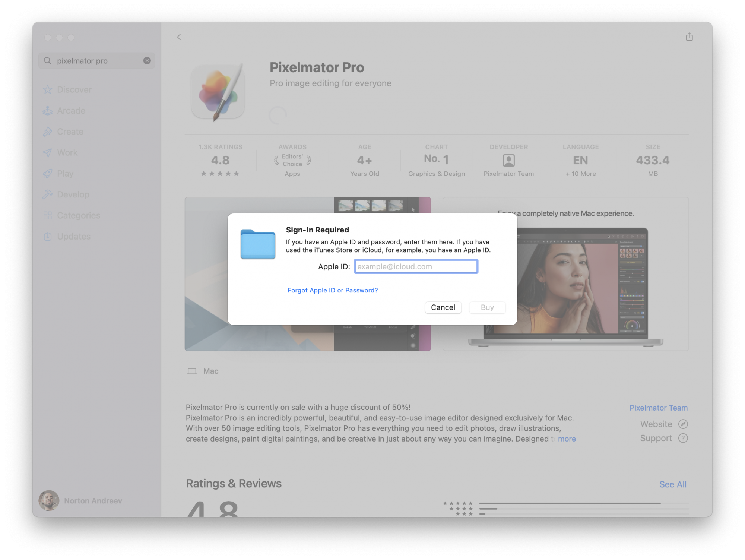The width and height of the screenshot is (745, 560).
Task: Click the Pixelmator Pro app icon
Action: [218, 92]
